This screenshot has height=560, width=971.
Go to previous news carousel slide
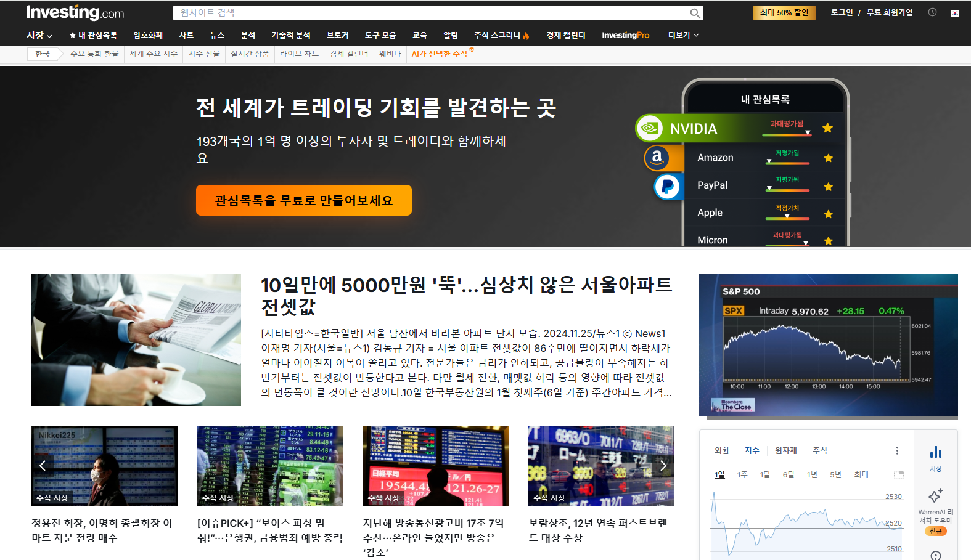point(43,466)
